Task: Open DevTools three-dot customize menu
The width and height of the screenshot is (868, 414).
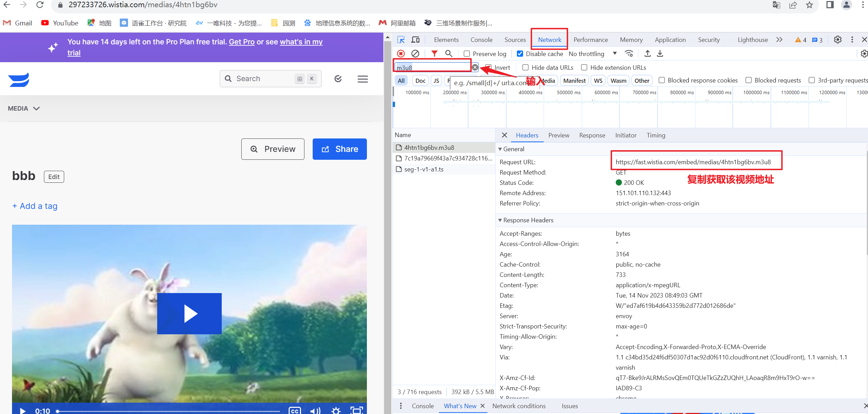Action: click(852, 40)
